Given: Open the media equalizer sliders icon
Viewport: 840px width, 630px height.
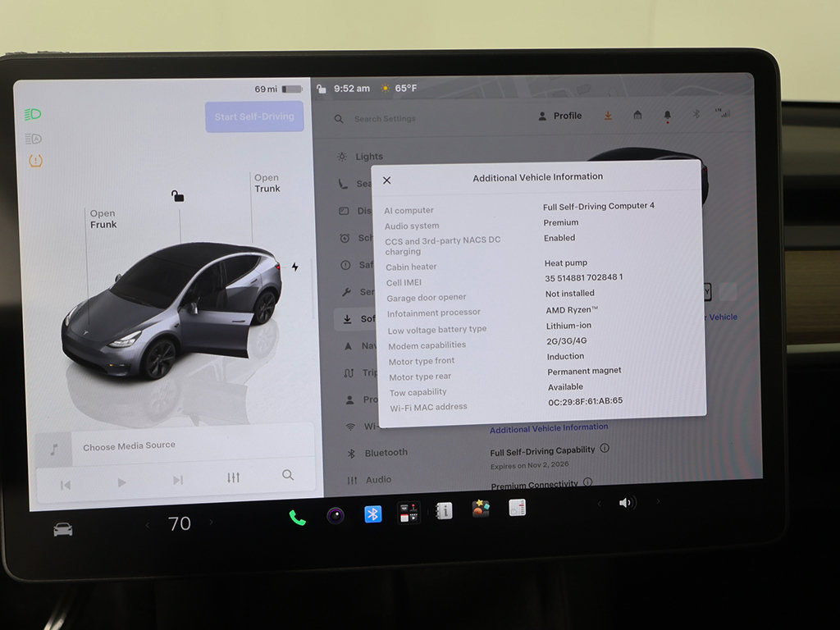Looking at the screenshot, I should 233,477.
